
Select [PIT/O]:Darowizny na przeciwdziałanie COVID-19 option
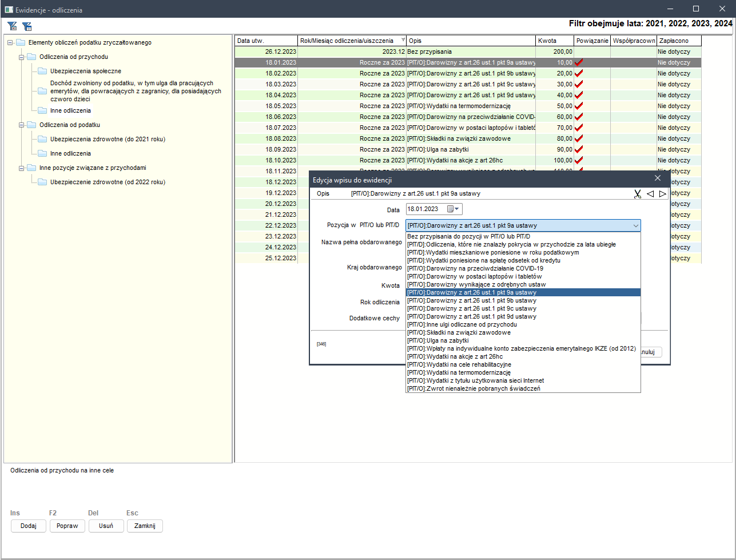(523, 268)
